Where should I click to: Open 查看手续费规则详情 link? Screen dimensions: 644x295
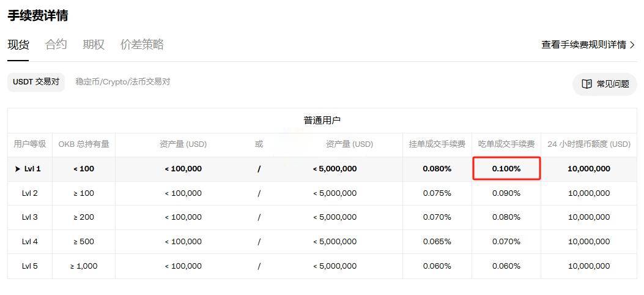coord(583,45)
